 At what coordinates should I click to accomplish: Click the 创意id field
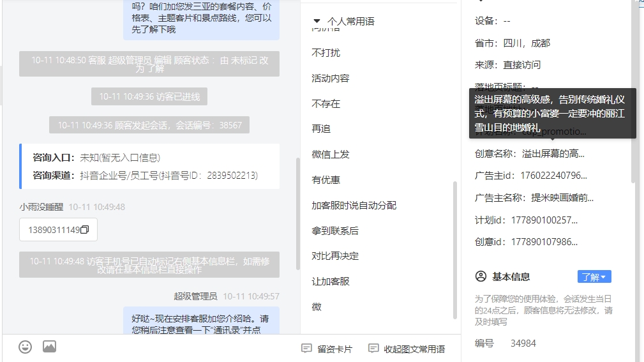click(526, 241)
